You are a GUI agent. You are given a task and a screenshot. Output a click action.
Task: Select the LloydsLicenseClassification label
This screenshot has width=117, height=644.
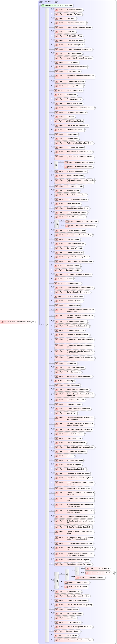(x=77, y=126)
